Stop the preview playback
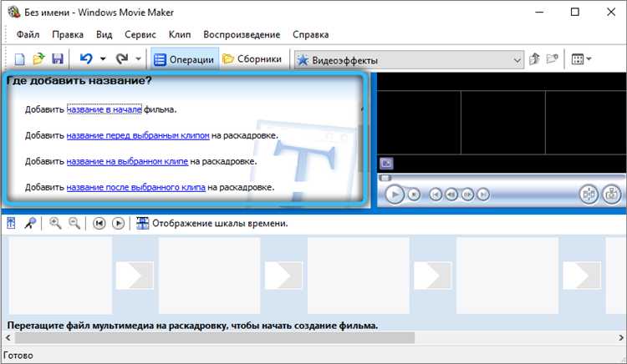 click(x=414, y=195)
